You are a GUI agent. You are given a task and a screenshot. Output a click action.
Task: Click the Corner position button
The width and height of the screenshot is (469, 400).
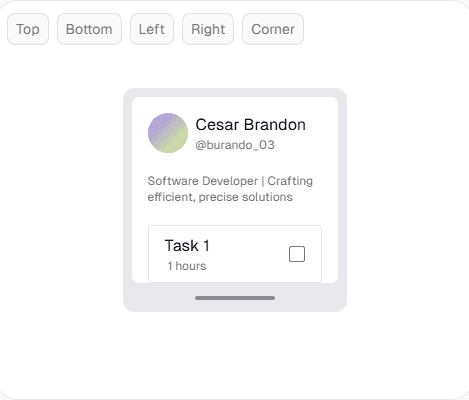tap(273, 29)
